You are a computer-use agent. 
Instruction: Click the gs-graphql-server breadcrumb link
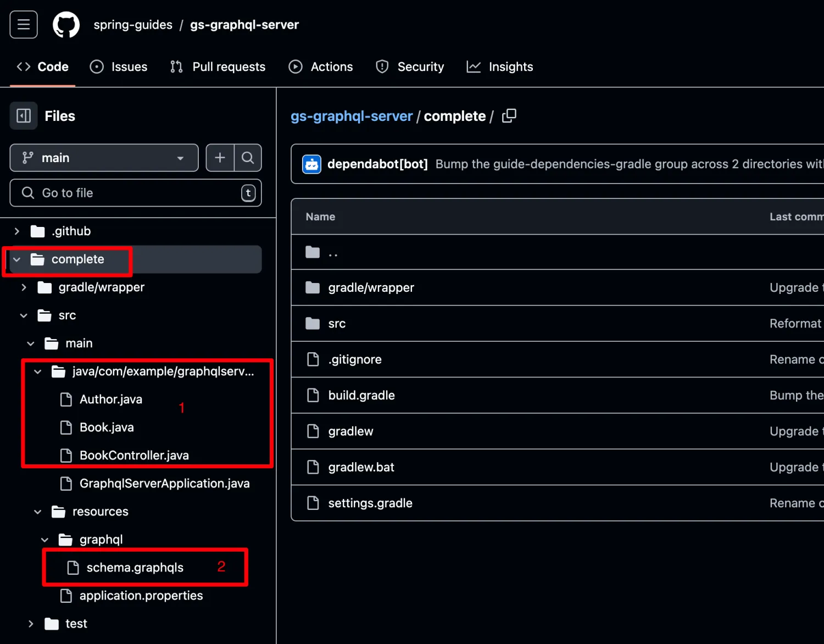[x=352, y=116]
